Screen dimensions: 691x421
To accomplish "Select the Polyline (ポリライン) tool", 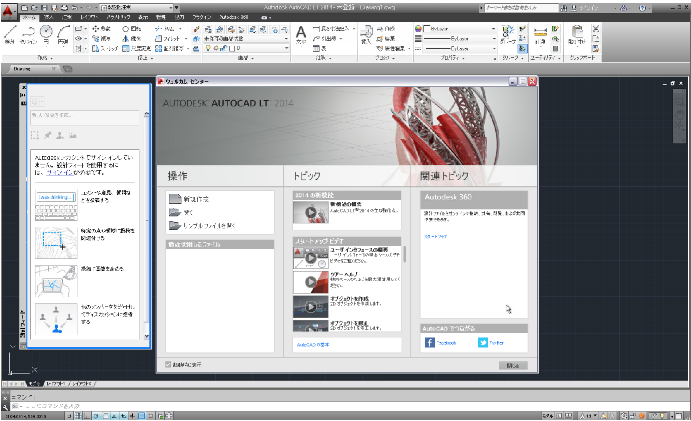I will [x=28, y=35].
